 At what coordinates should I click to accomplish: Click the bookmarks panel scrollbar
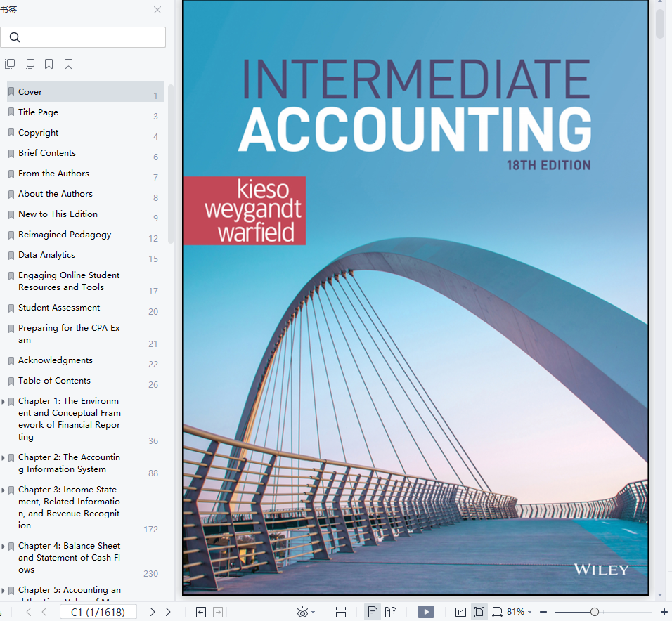[171, 164]
